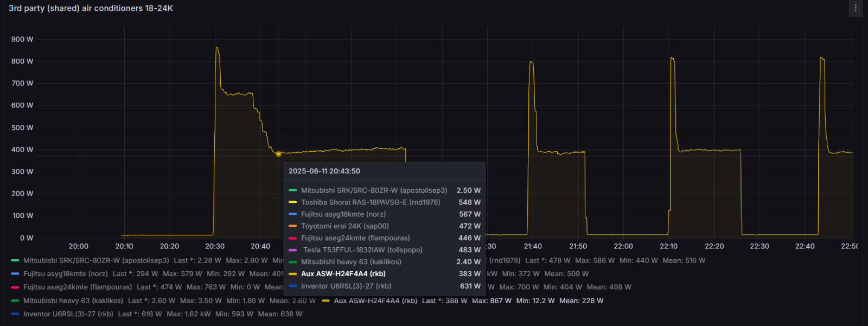This screenshot has width=868, height=326.
Task: Click 'Mean: 509 W' legend value
Action: click(x=566, y=274)
